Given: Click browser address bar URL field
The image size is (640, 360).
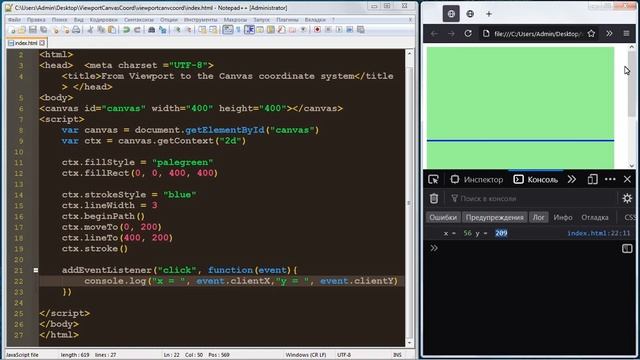Looking at the screenshot, I should coord(538,34).
